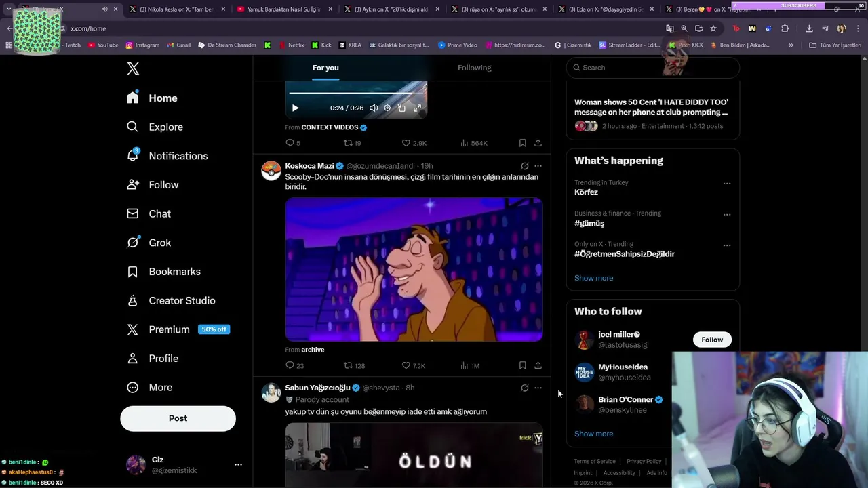This screenshot has width=868, height=488.
Task: Select the For you tab
Action: pyautogui.click(x=325, y=68)
